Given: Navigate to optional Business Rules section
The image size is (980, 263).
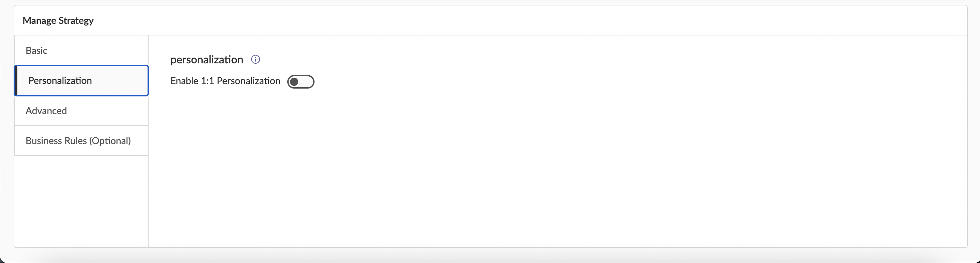Looking at the screenshot, I should click(x=78, y=141).
